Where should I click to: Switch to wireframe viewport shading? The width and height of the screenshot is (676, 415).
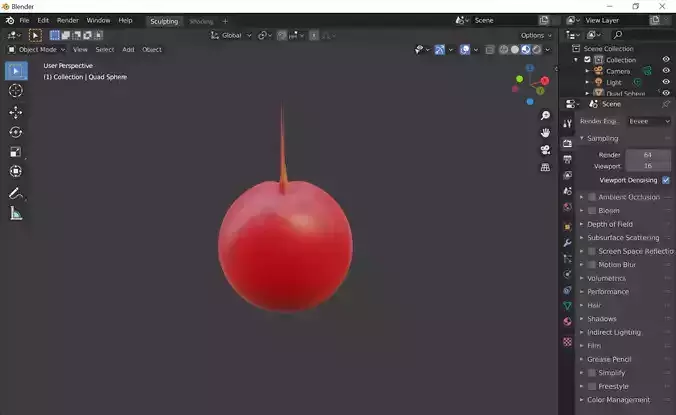pos(504,50)
